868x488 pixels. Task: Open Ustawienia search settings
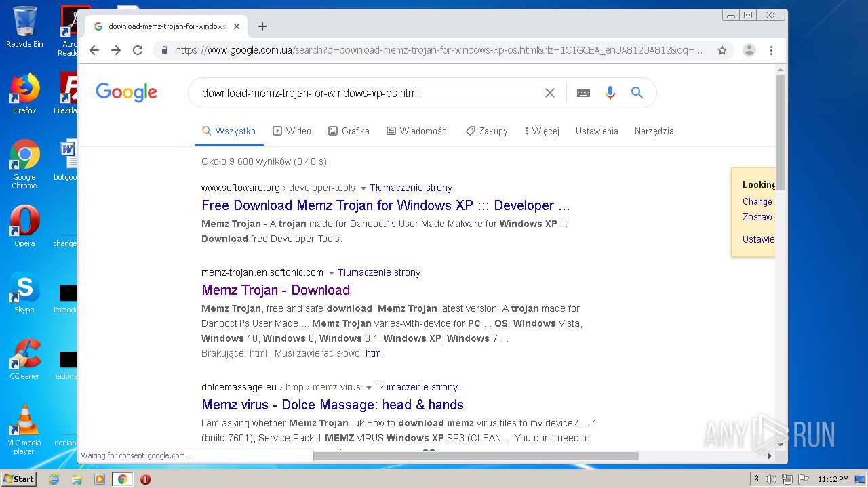(x=597, y=131)
